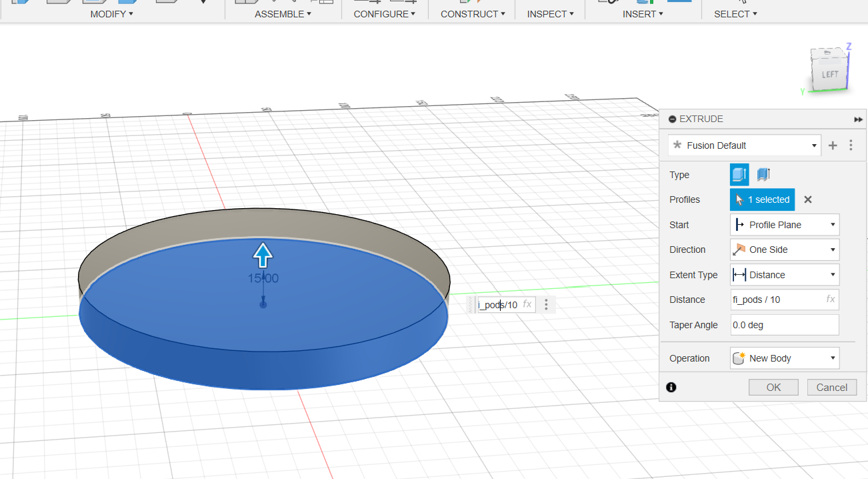Click the double-arrow icon in the EXTRUDE header
The width and height of the screenshot is (868, 479).
click(x=858, y=119)
